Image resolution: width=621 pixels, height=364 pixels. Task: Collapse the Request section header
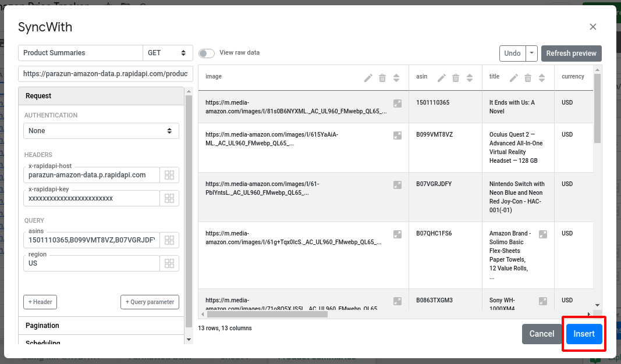pyautogui.click(x=101, y=96)
